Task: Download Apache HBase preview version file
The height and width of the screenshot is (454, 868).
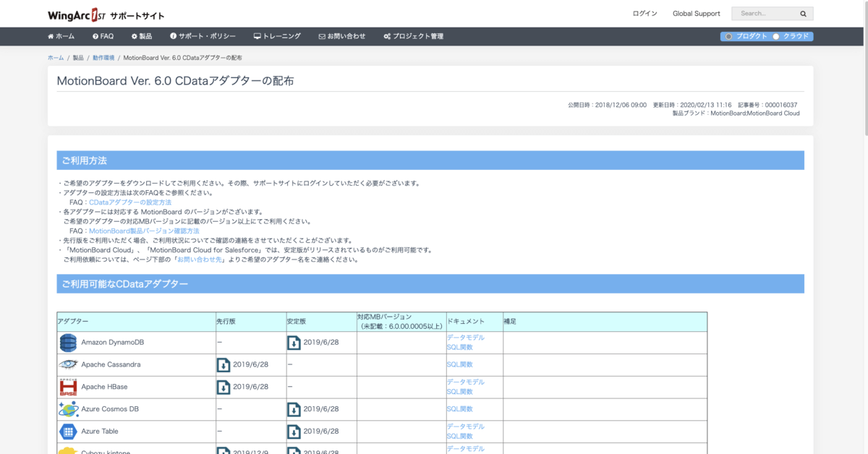Action: tap(224, 387)
